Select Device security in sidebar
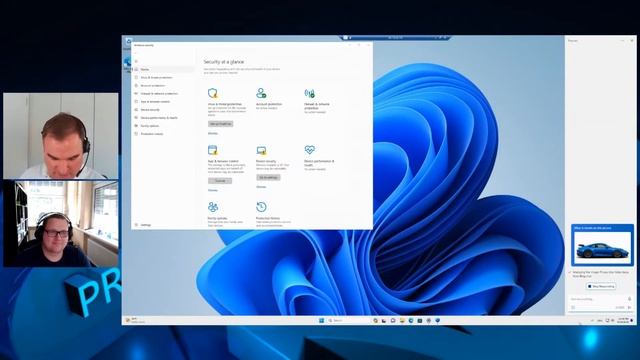Screen dimensions: 640x360 pos(164,110)
